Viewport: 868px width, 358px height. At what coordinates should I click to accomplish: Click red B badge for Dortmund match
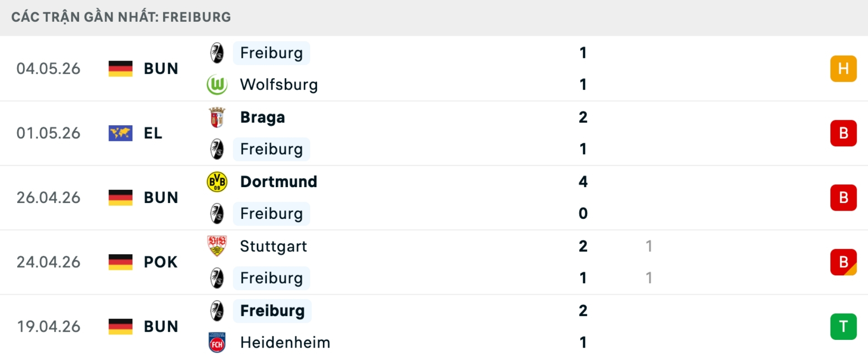843,198
